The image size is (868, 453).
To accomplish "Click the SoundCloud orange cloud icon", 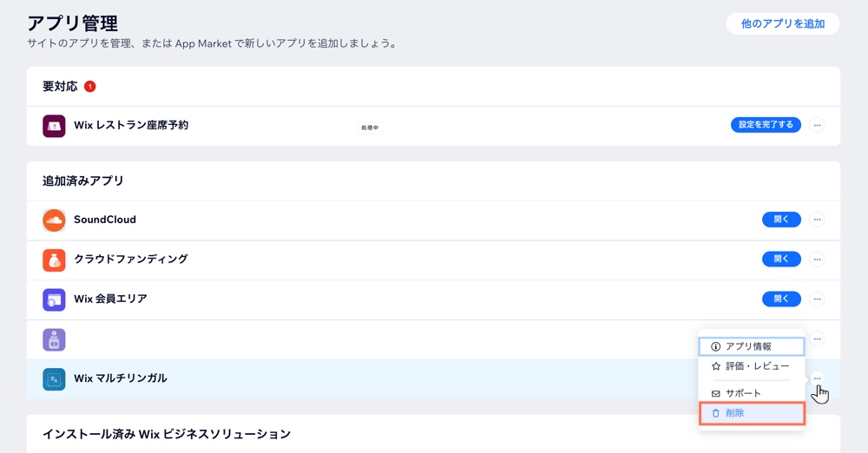I will point(54,220).
